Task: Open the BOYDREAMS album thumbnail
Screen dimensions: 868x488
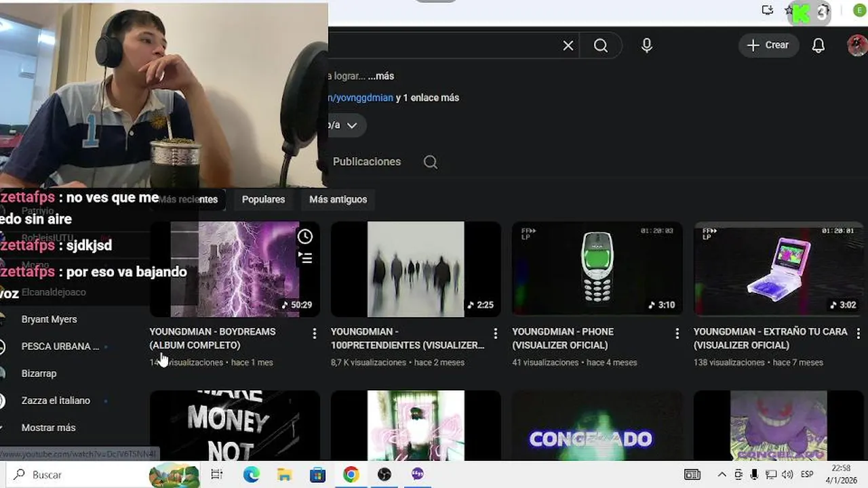Action: click(235, 269)
